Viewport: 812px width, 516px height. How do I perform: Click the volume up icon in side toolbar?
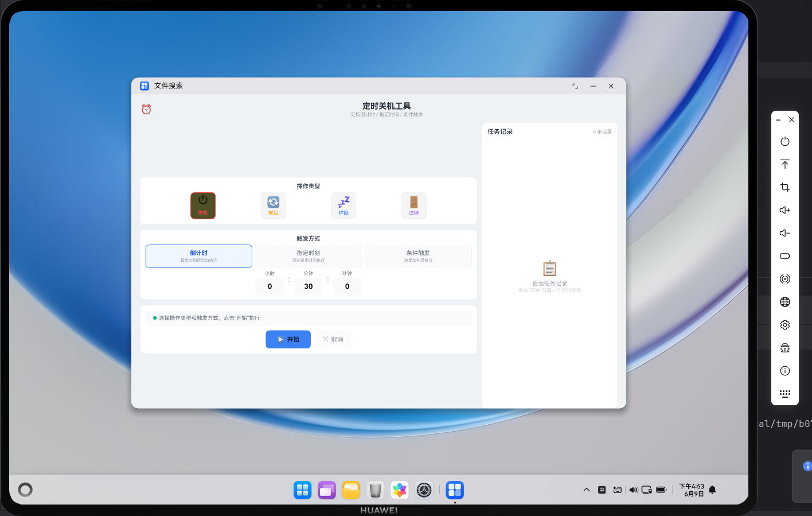(x=785, y=210)
